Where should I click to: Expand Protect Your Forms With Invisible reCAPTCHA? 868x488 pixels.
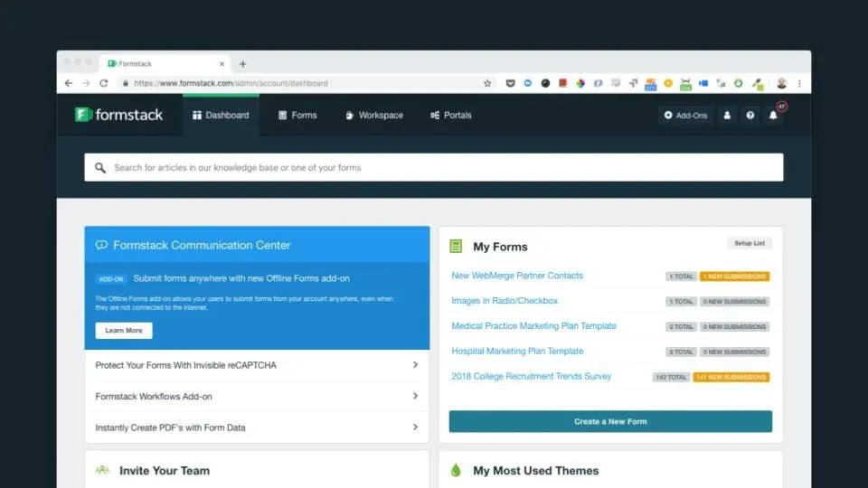pyautogui.click(x=257, y=365)
